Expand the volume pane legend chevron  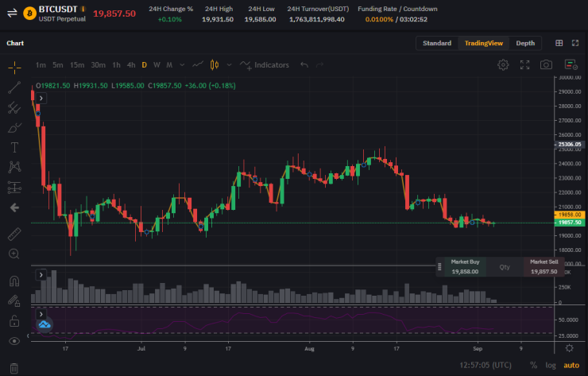point(41,275)
